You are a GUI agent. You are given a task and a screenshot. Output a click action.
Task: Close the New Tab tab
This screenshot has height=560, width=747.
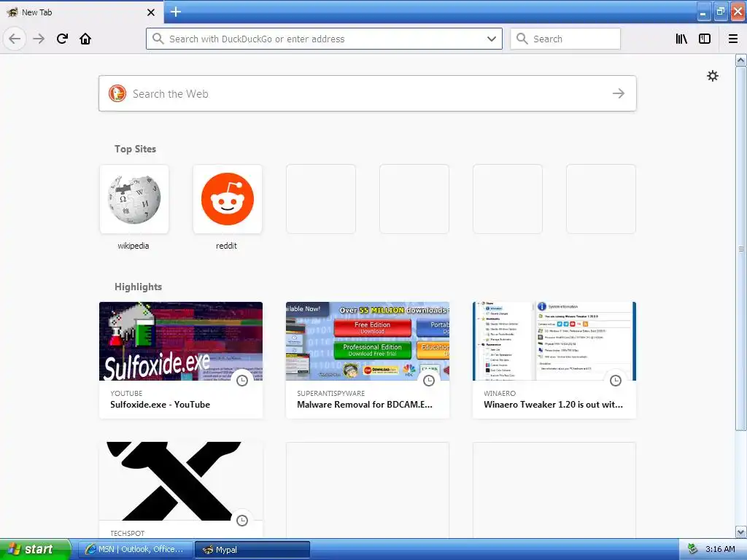point(151,12)
